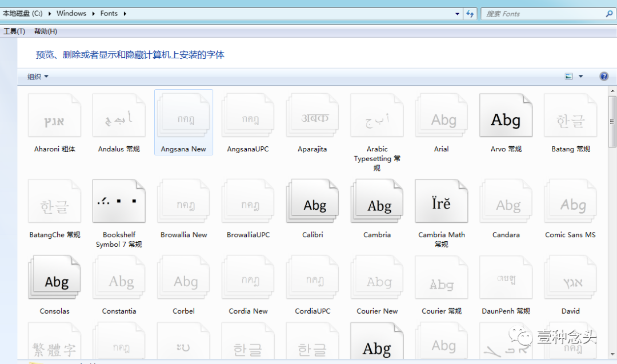This screenshot has height=364, width=617.
Task: Click the refresh button beside address bar
Action: click(470, 14)
